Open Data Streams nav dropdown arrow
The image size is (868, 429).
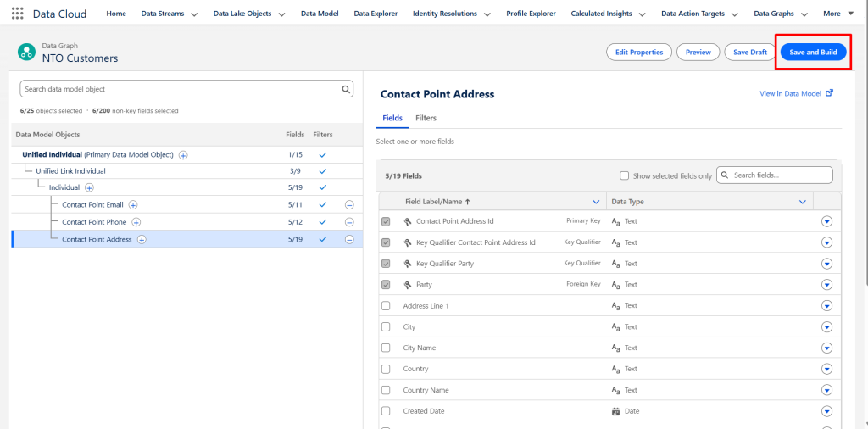click(194, 14)
